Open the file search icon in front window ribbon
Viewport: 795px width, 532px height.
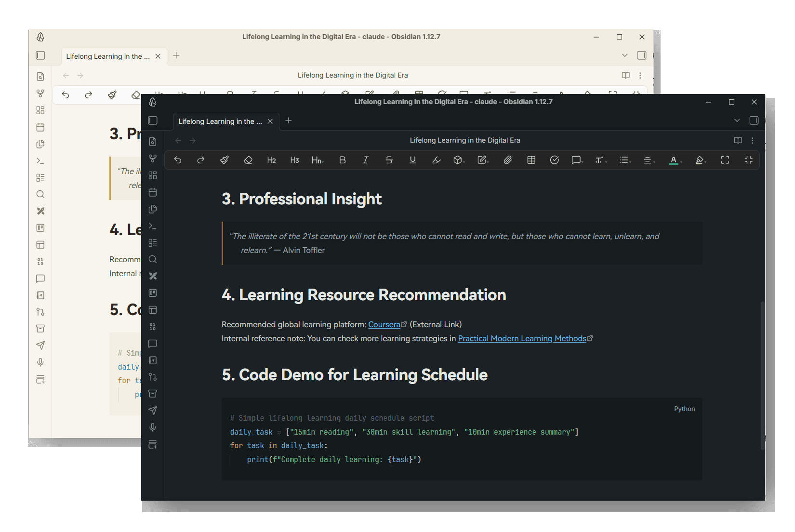[153, 142]
